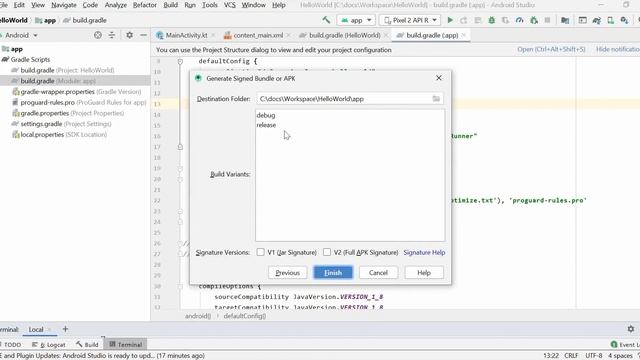Open the Logcat tool window

click(x=49, y=344)
